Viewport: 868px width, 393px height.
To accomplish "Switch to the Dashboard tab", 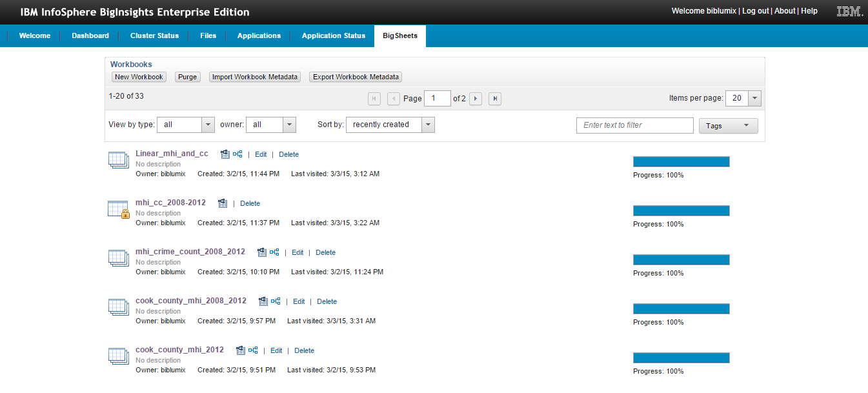I will point(90,35).
